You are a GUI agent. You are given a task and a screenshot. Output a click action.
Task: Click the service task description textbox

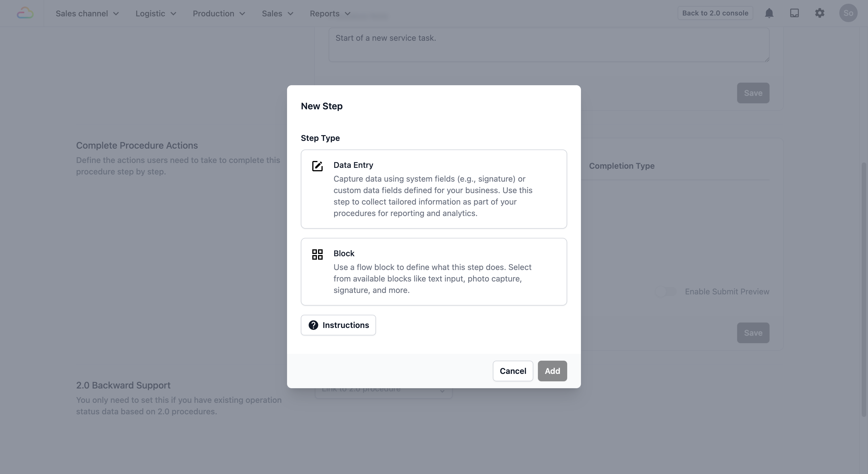coord(549,45)
